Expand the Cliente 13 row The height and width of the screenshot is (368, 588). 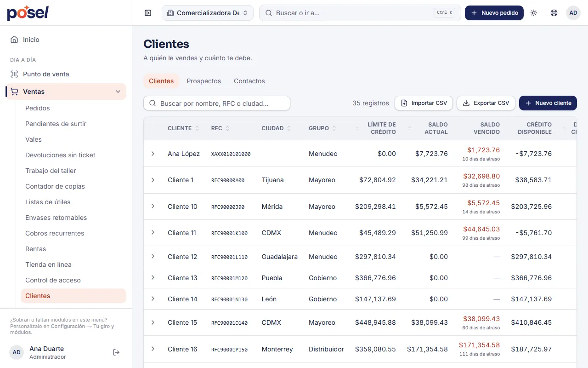[153, 278]
